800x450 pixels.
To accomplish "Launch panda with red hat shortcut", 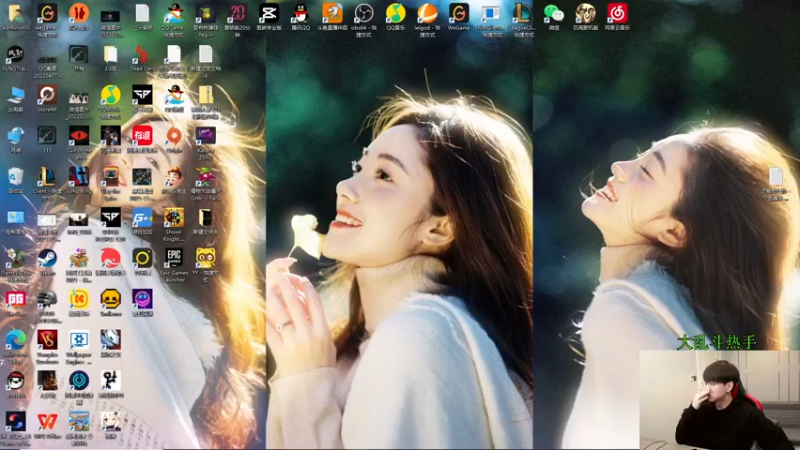I will coord(15,381).
